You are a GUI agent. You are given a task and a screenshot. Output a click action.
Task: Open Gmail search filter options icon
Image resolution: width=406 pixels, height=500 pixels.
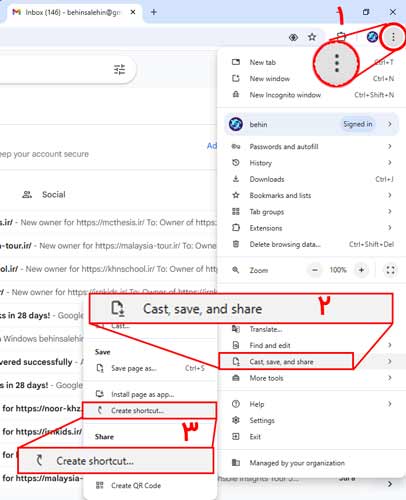click(119, 69)
